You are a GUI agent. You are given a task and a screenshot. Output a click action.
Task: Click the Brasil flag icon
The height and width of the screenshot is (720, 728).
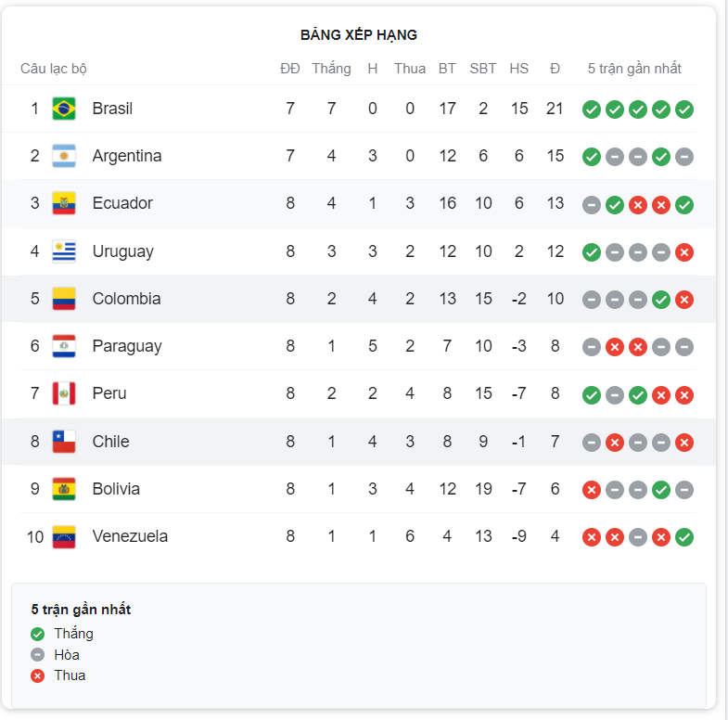tap(64, 109)
